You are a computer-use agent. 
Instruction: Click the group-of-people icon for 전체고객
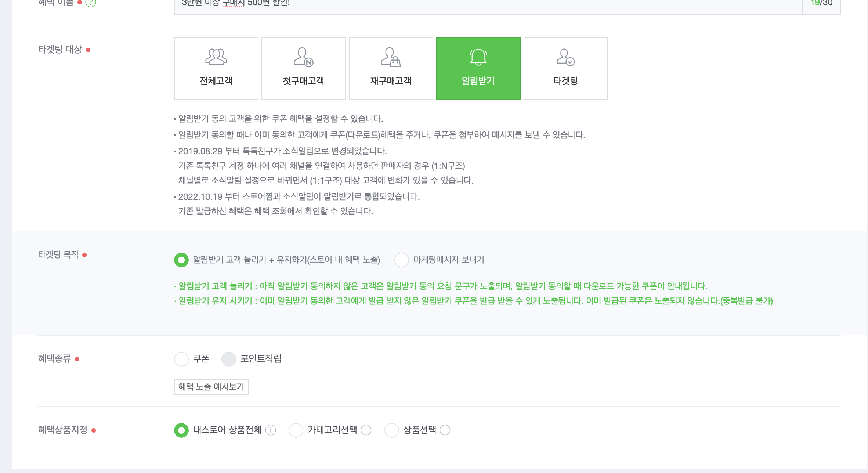click(x=216, y=57)
